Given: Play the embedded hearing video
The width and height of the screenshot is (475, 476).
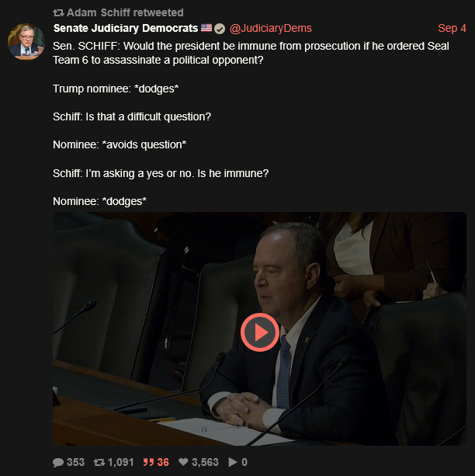Looking at the screenshot, I should pos(260,332).
